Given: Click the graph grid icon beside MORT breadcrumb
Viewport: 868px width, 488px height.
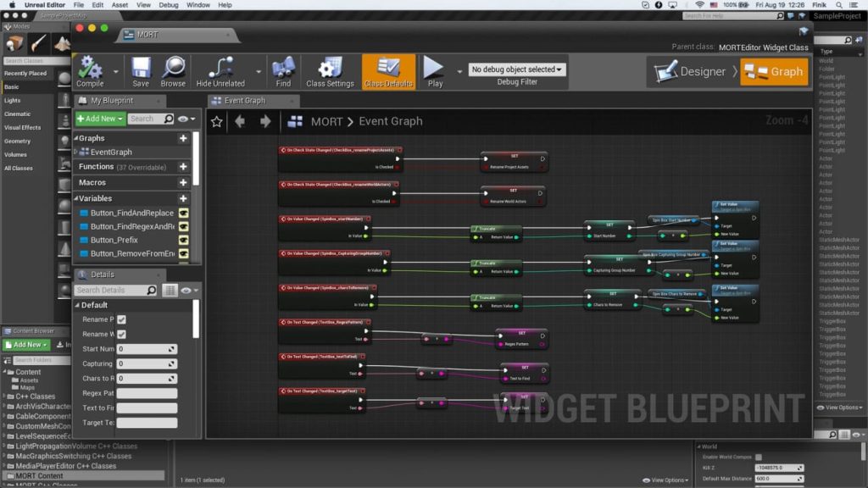Looking at the screenshot, I should [x=294, y=121].
